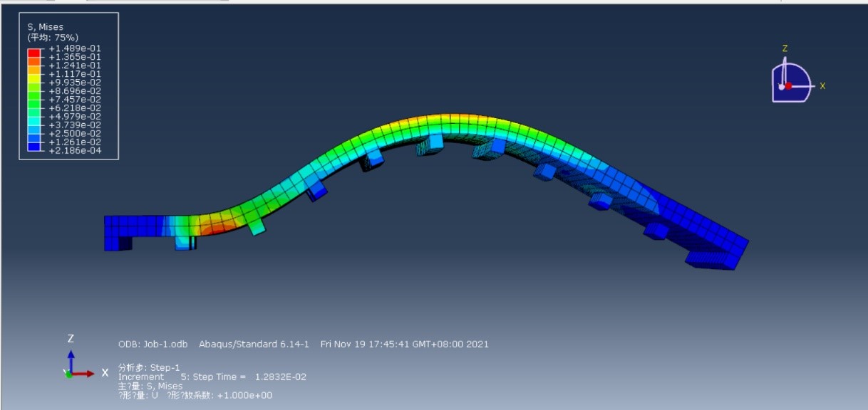Screen dimensions: 868x410
Task: Click legend value +1.117e-01
Action: coord(74,74)
